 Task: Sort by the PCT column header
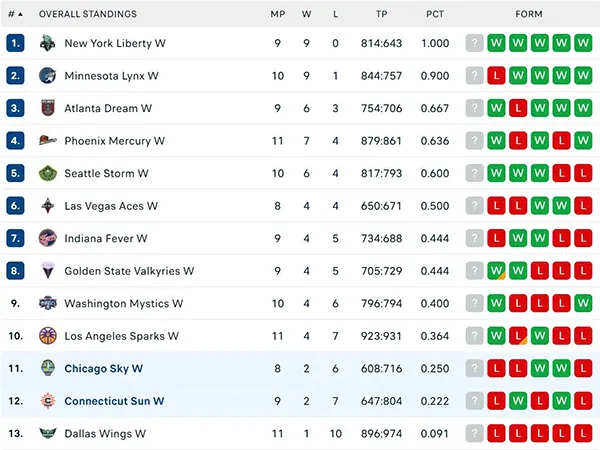pyautogui.click(x=435, y=14)
